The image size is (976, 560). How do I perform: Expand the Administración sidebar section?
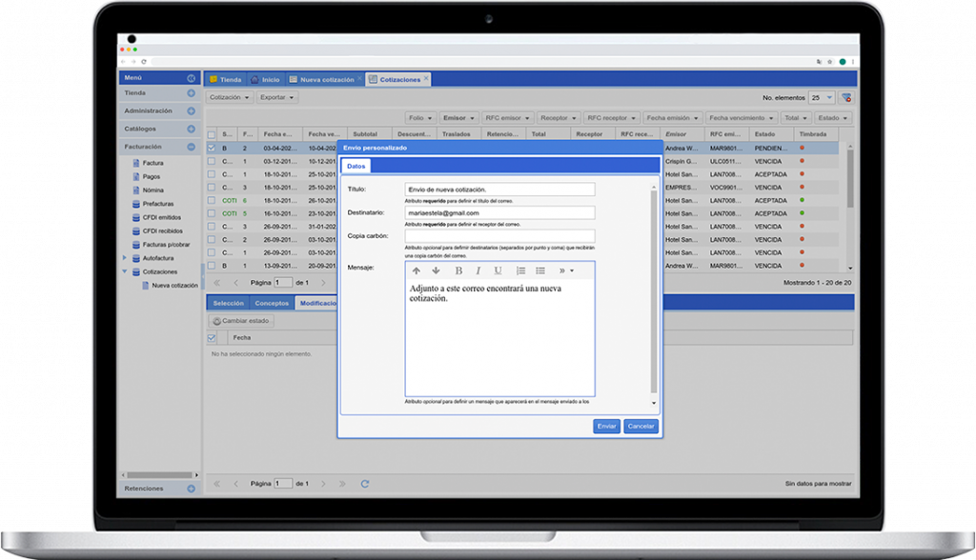pyautogui.click(x=191, y=111)
